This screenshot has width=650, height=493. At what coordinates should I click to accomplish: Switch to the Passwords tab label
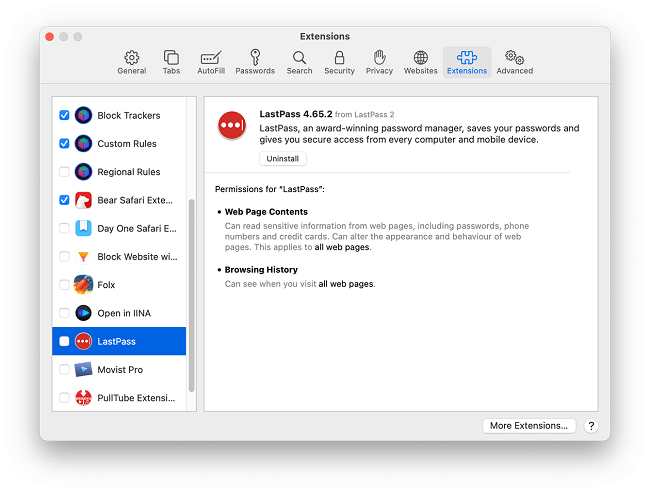[255, 71]
